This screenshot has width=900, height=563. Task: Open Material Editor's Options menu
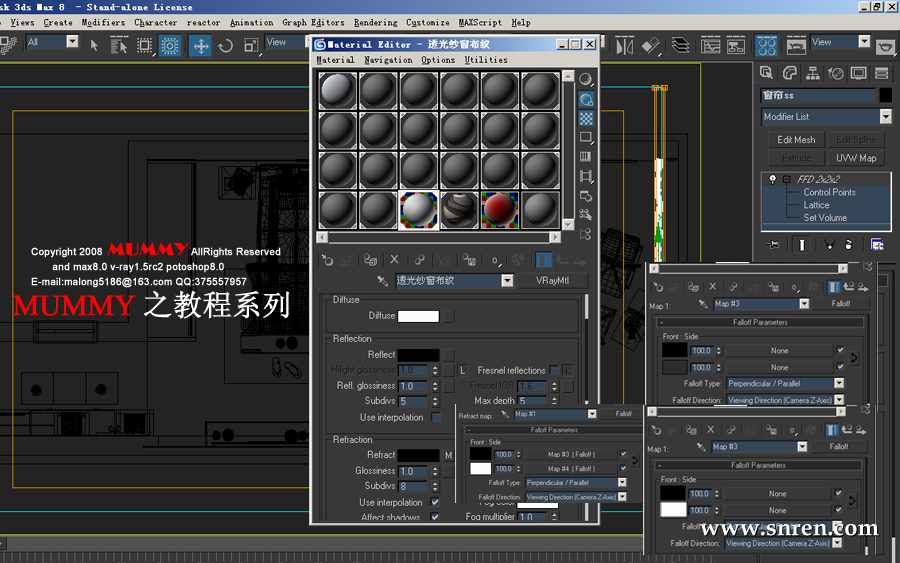(438, 60)
